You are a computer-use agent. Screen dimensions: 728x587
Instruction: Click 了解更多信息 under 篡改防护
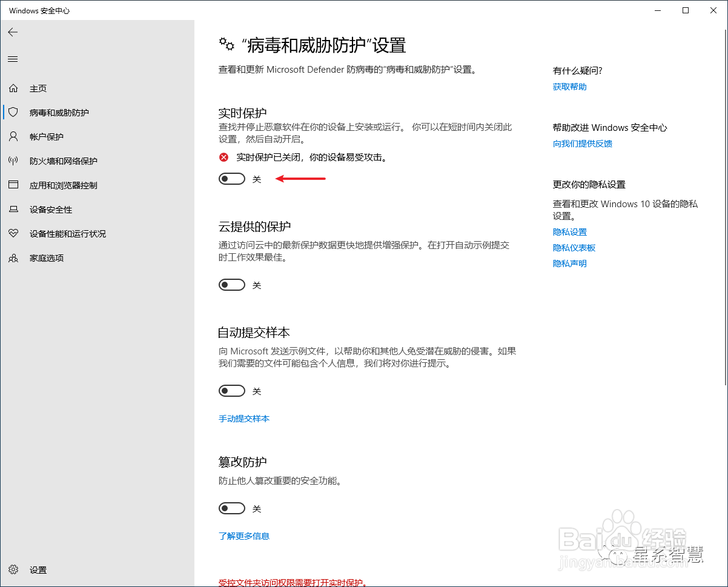pyautogui.click(x=244, y=536)
